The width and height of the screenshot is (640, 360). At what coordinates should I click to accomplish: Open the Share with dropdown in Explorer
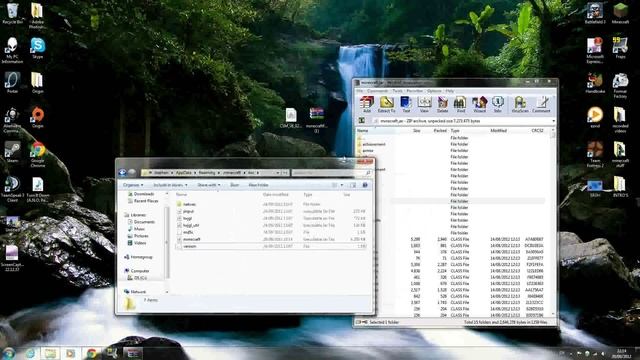pos(209,185)
